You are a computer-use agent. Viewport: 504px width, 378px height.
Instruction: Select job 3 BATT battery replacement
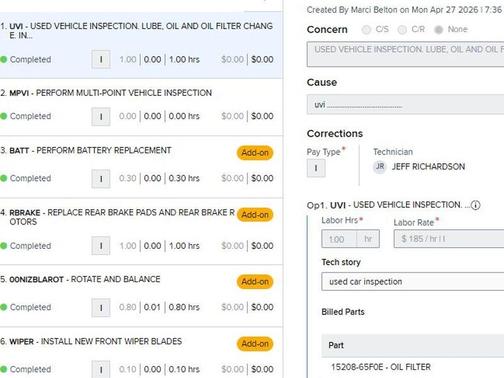141,167
